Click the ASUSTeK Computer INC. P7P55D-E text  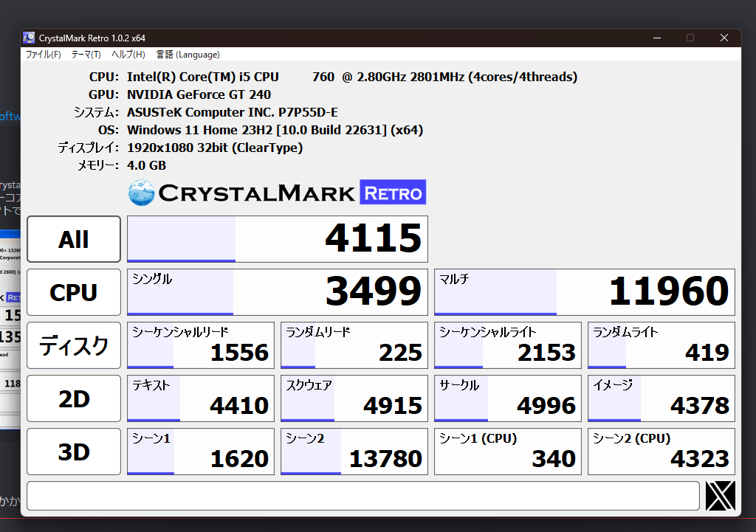coord(233,112)
